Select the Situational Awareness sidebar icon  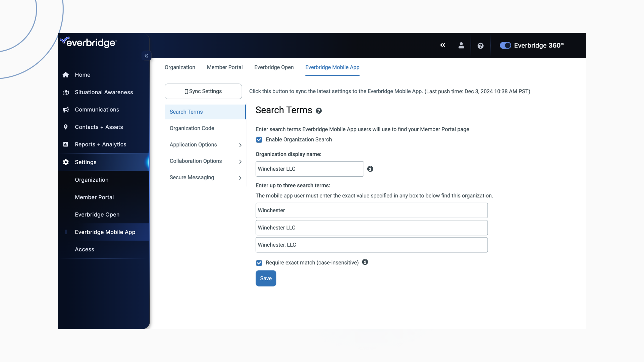tap(66, 92)
